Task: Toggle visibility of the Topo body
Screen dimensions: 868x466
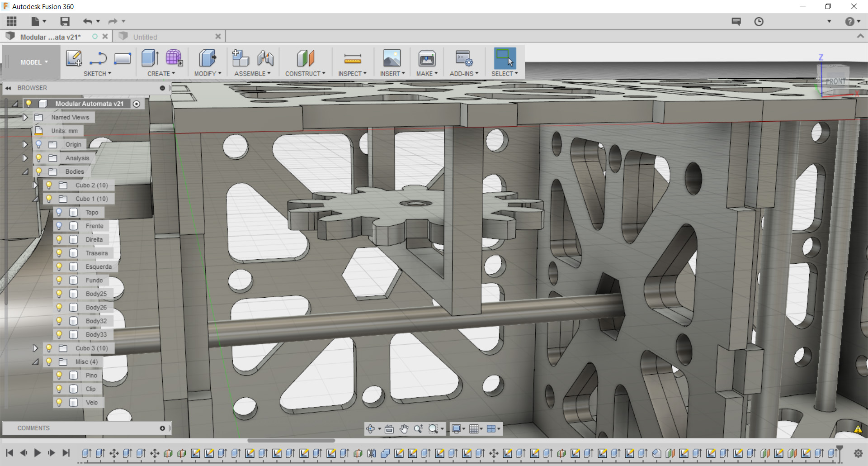Action: click(59, 212)
